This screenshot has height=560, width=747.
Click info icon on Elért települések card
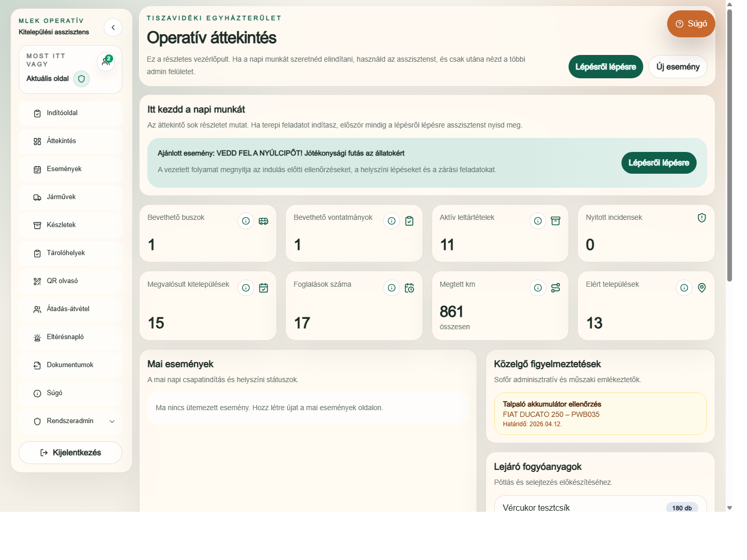[x=684, y=288]
